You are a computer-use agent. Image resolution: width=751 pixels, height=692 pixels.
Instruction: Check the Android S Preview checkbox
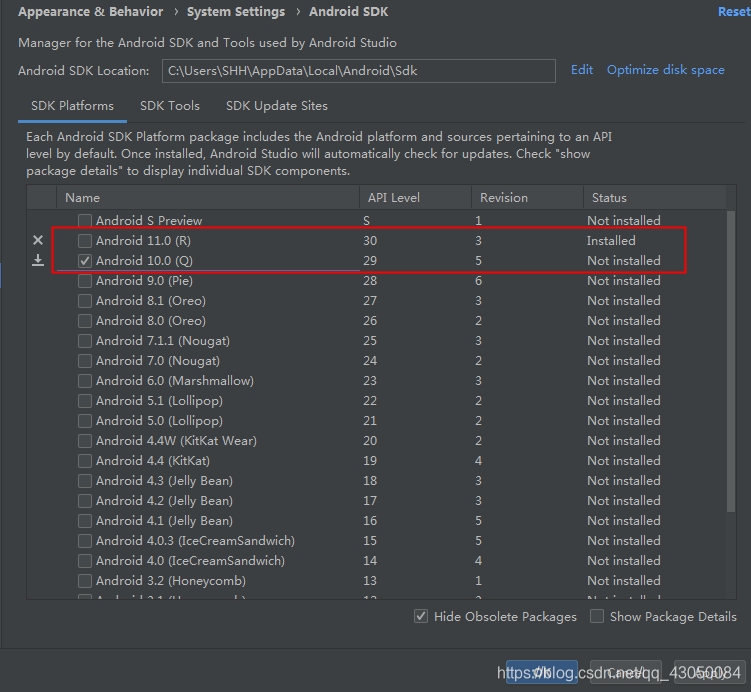point(85,220)
